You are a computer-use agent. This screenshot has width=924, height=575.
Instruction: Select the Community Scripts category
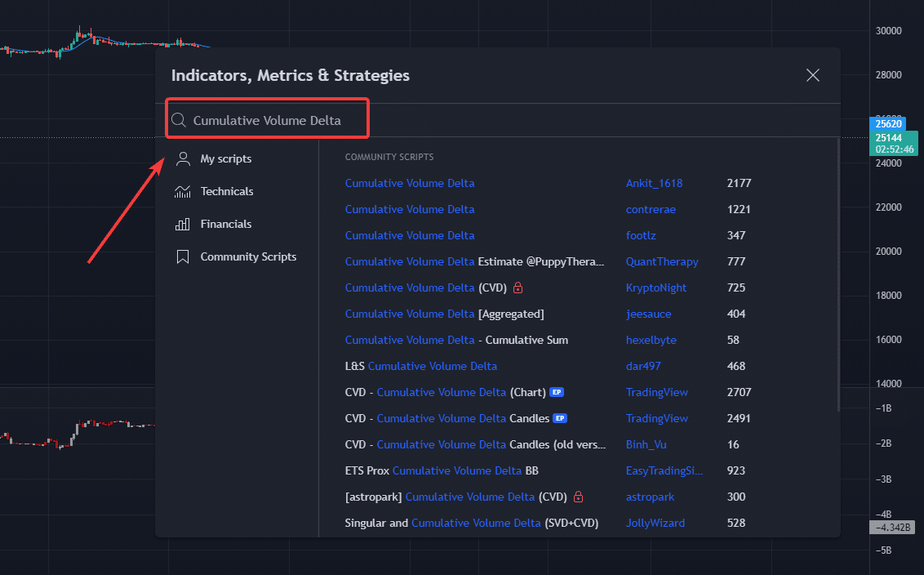[248, 256]
